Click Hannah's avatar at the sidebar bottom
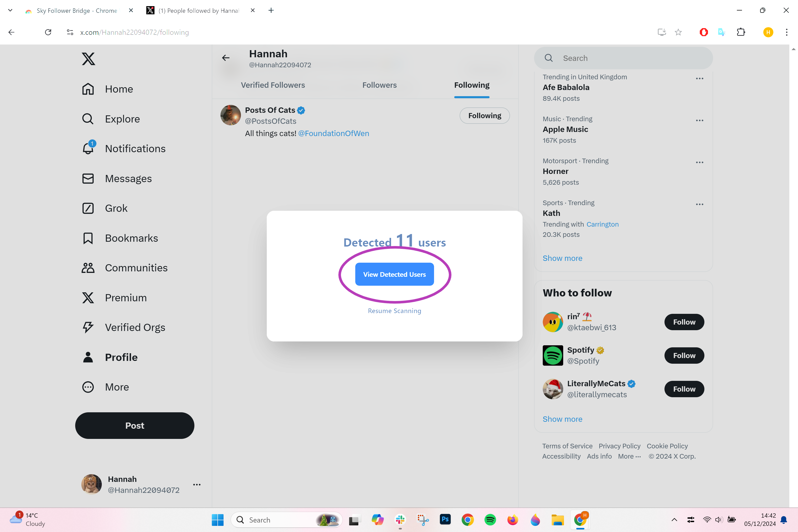Image resolution: width=798 pixels, height=532 pixels. [x=92, y=484]
